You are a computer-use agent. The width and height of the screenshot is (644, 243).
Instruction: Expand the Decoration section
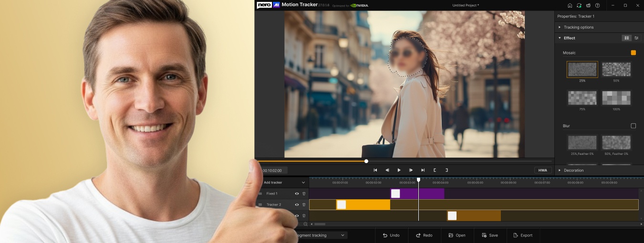coord(573,170)
